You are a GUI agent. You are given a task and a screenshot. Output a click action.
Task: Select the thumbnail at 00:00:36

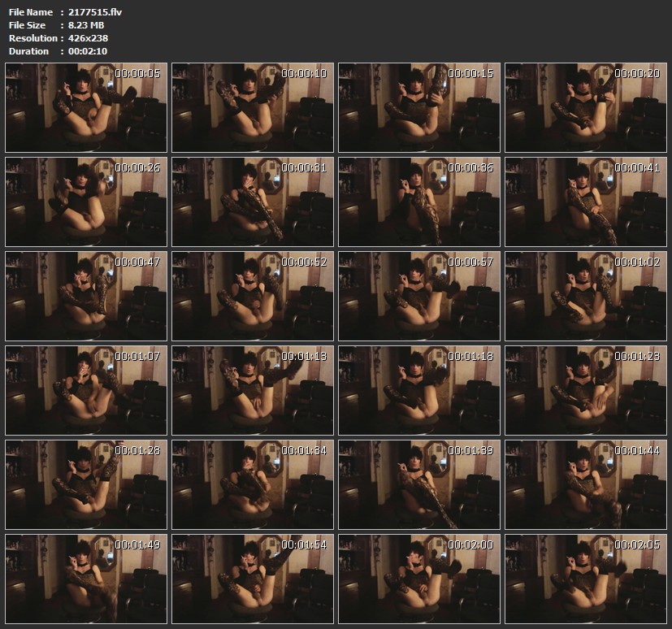(x=418, y=202)
